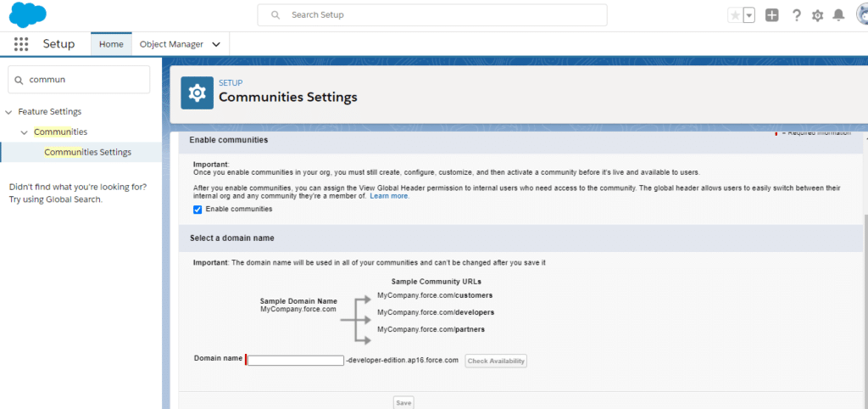Toggle the Enable communities checkbox
Viewport: 868px width, 409px height.
click(198, 209)
